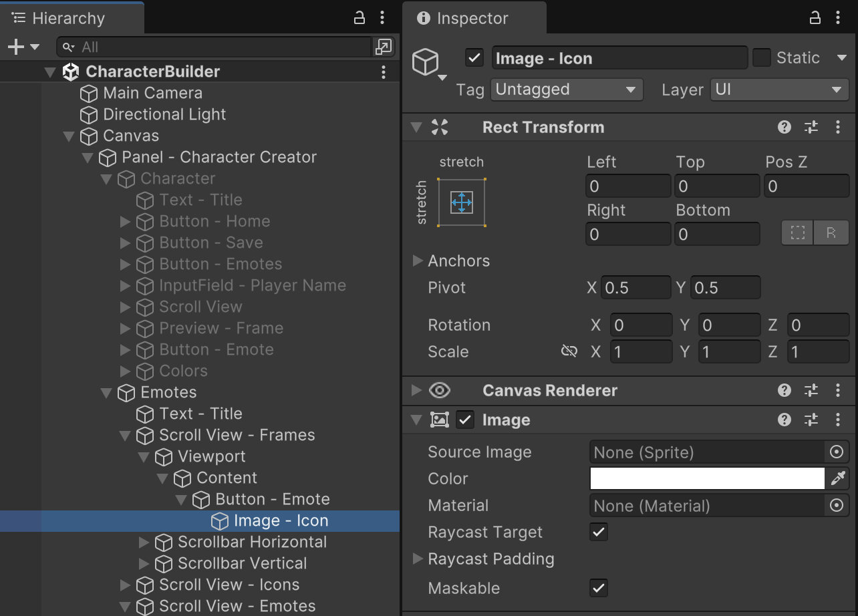
Task: Open Image component presets icon
Action: coord(811,420)
